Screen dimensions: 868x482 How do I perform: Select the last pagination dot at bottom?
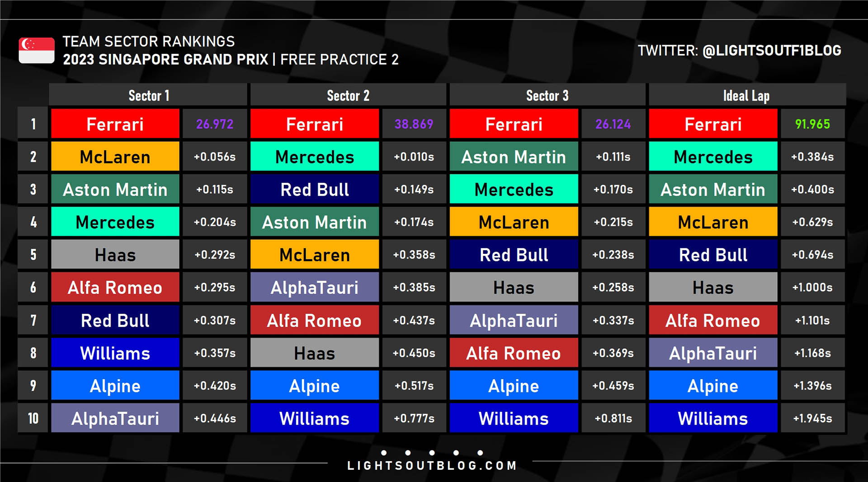pyautogui.click(x=480, y=453)
